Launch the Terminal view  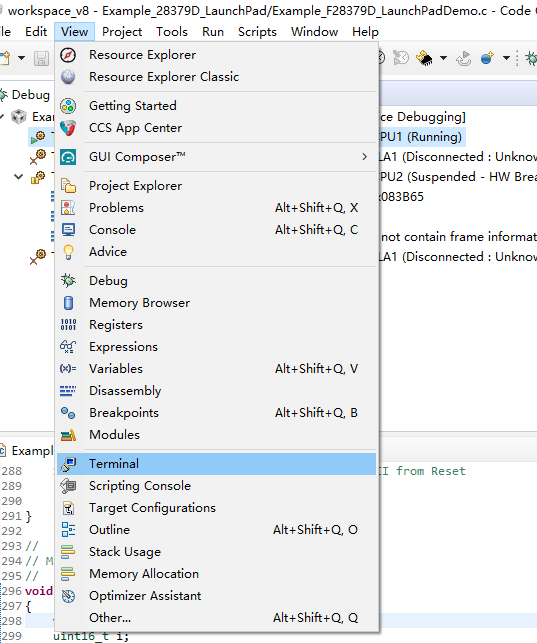click(x=216, y=464)
